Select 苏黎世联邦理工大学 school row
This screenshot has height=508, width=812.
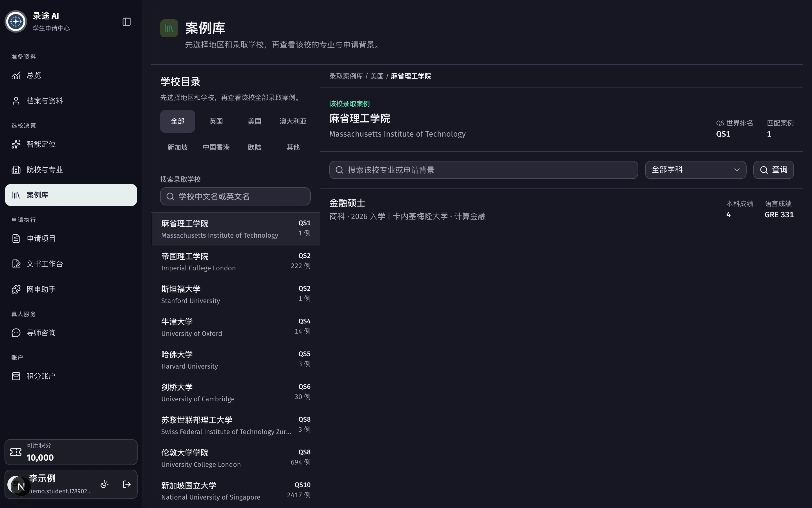[x=235, y=426]
